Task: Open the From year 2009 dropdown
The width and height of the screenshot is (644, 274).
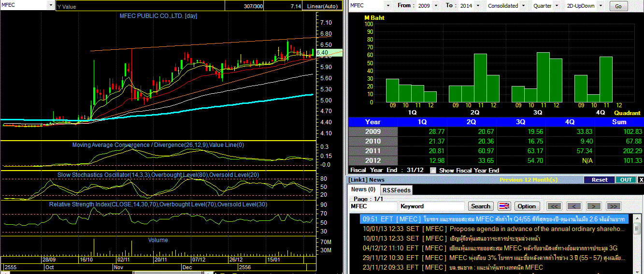Action: tap(436, 5)
